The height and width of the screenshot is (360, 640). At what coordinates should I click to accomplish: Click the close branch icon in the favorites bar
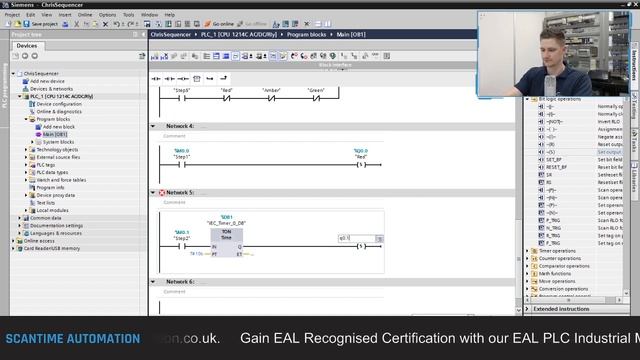(223, 78)
